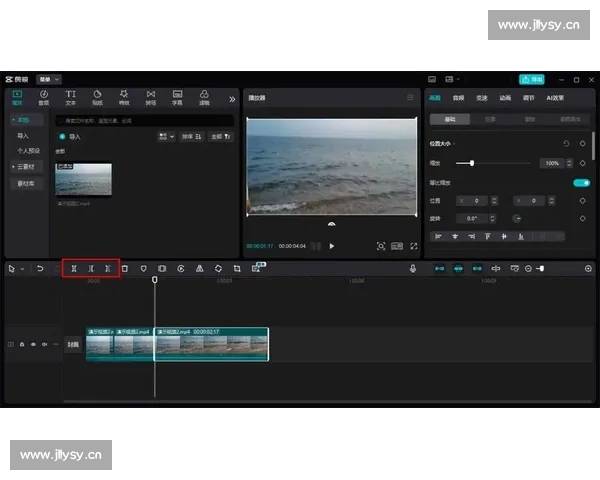The width and height of the screenshot is (600, 480).
Task: Toggle the track lock icon
Action: pyautogui.click(x=22, y=344)
